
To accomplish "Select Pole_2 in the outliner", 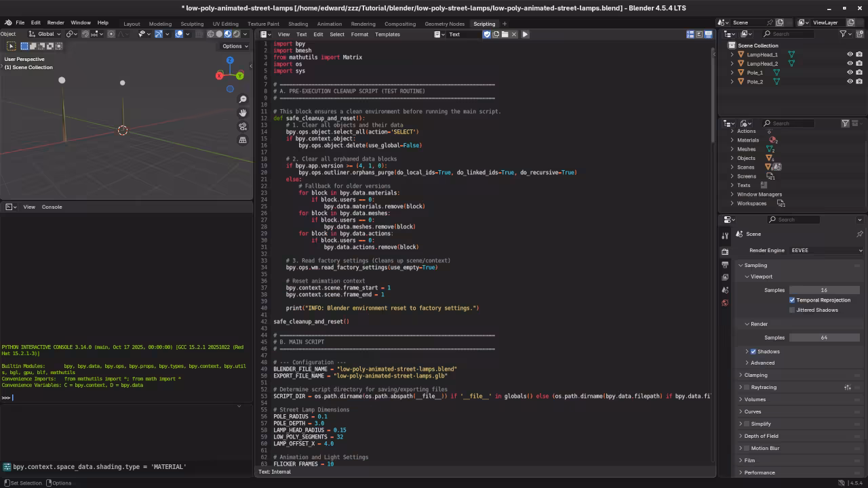I will tap(755, 81).
